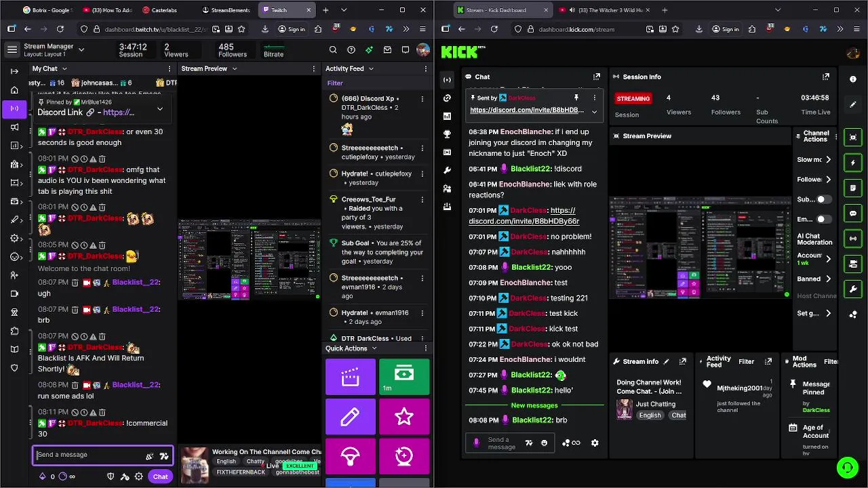The width and height of the screenshot is (868, 488).
Task: Toggle the Kick Em... chat mode switch
Action: [823, 219]
